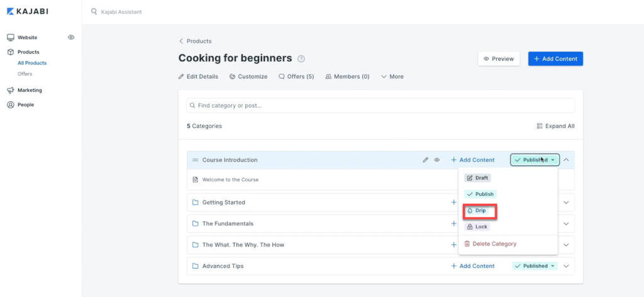Image resolution: width=644 pixels, height=297 pixels.
Task: Select Delete Category in the menu
Action: 490,244
